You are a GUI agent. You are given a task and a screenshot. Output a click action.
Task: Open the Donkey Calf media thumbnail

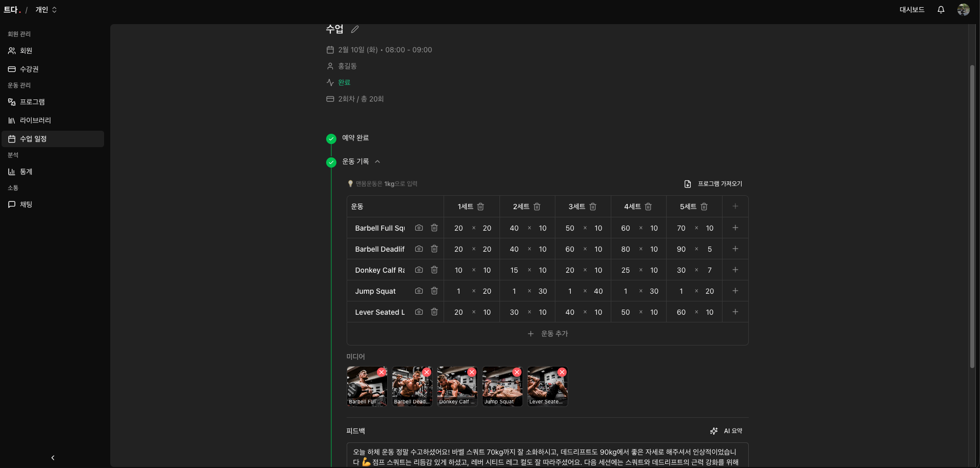coord(455,387)
